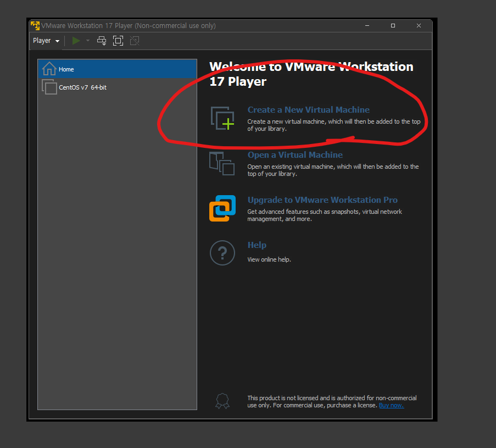Open the Player dropdown menu
The height and width of the screenshot is (448, 496).
[x=46, y=41]
